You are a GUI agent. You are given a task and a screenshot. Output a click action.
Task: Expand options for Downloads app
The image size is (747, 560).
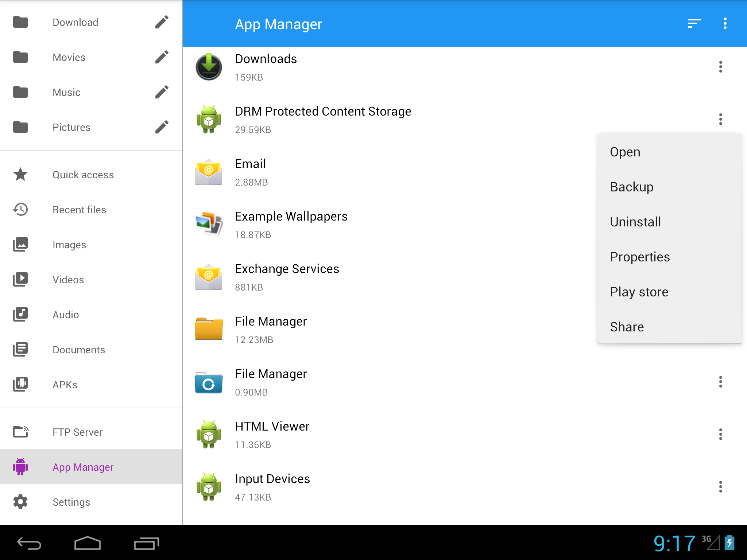(720, 67)
